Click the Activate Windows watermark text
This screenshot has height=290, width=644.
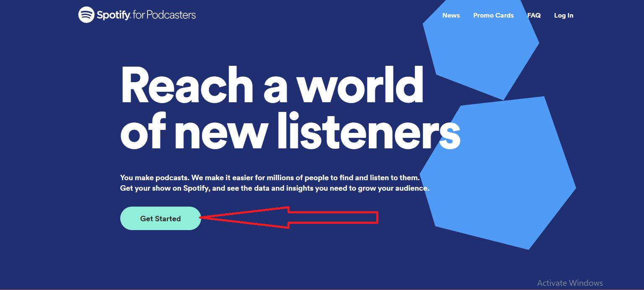click(x=570, y=283)
